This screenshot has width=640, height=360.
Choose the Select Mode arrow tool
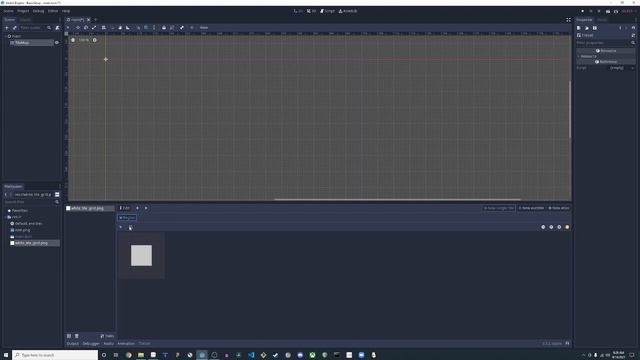[x=68, y=28]
